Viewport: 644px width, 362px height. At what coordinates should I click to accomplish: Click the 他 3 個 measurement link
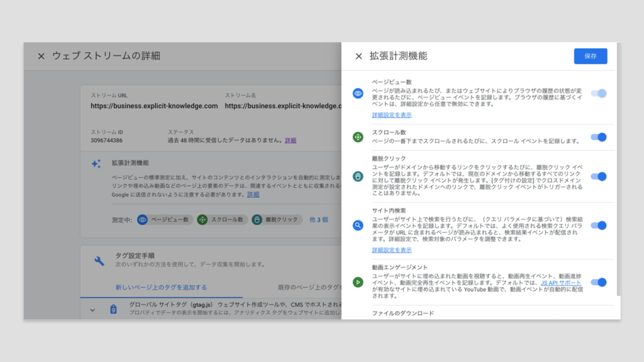319,219
